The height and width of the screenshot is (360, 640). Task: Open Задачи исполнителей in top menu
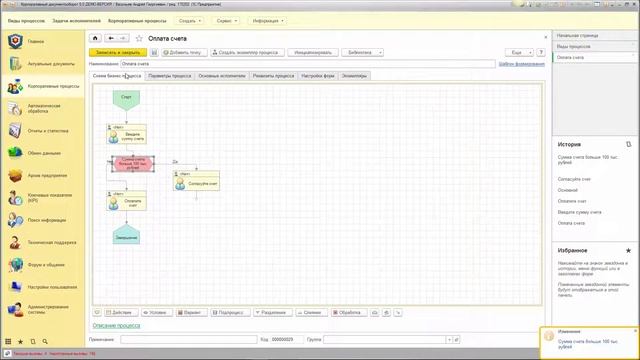[76, 21]
